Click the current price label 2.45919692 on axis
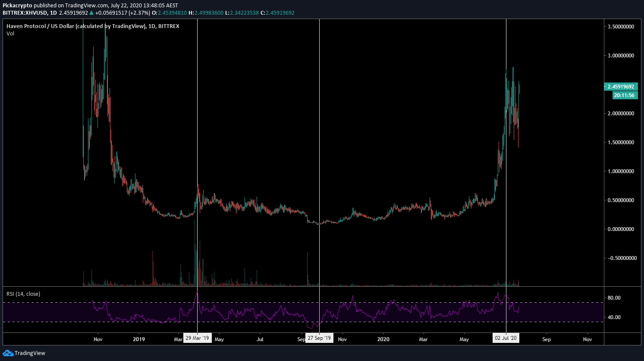644x361 pixels. [x=621, y=87]
